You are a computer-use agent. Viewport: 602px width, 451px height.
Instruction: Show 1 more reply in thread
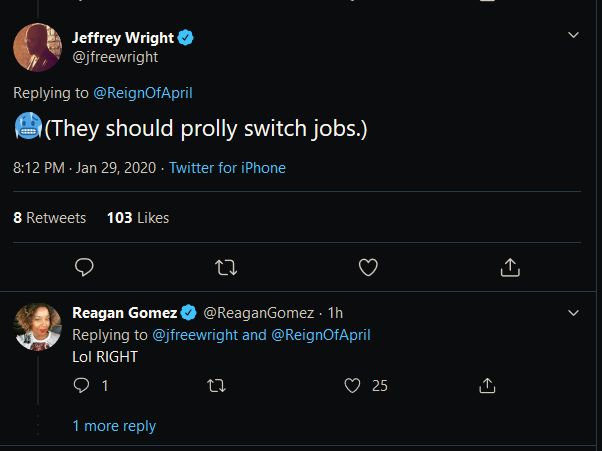114,426
